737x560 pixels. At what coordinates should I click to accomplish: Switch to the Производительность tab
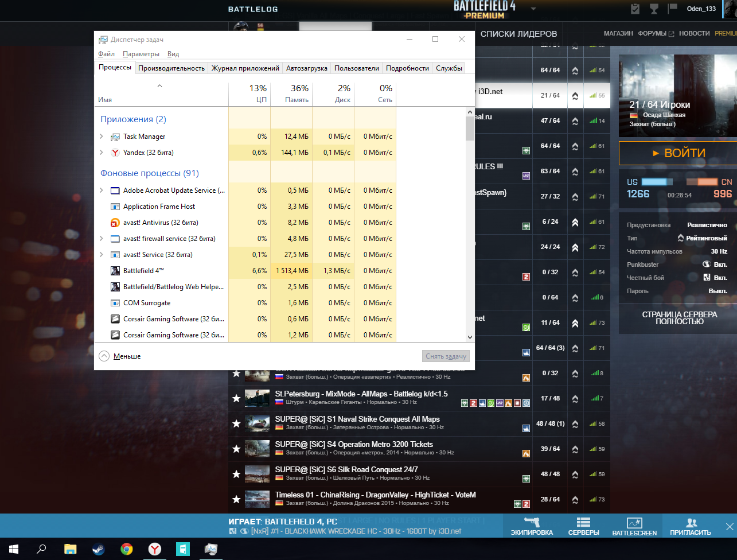171,68
